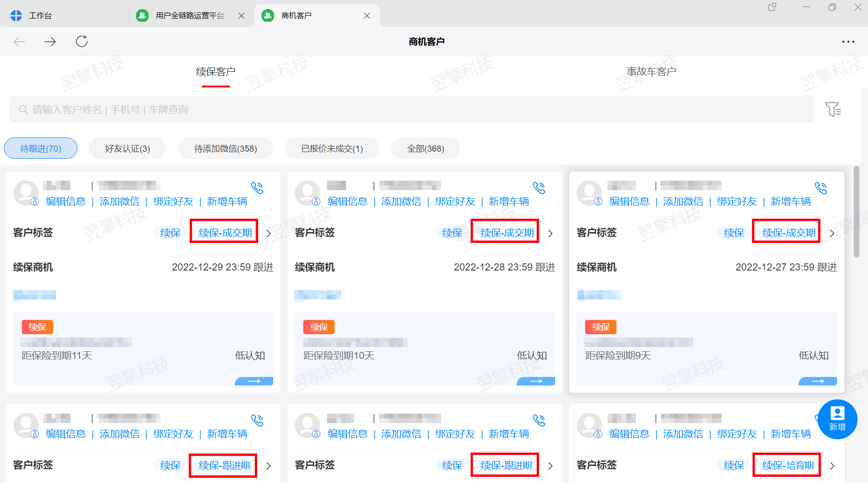This screenshot has width=868, height=483.
Task: Open the chevron next to 续保-培育期
Action: click(x=832, y=465)
